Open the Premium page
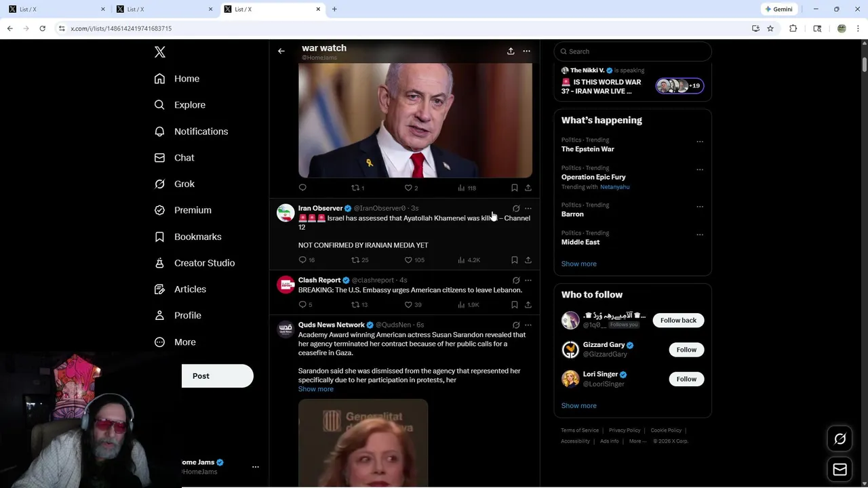Screen dimensions: 868x488 click(183, 210)
